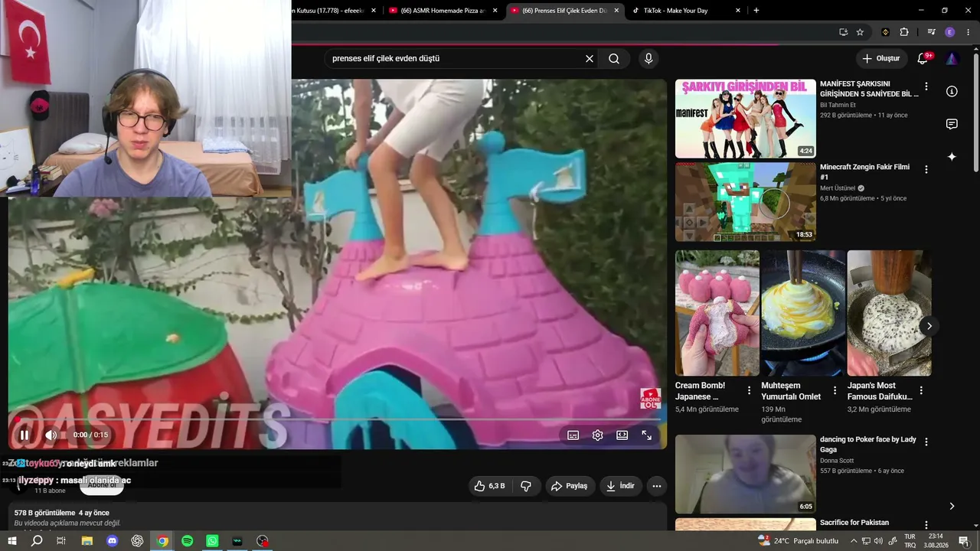This screenshot has width=980, height=551.
Task: Open ChatGPT from the taskbar
Action: [137, 541]
